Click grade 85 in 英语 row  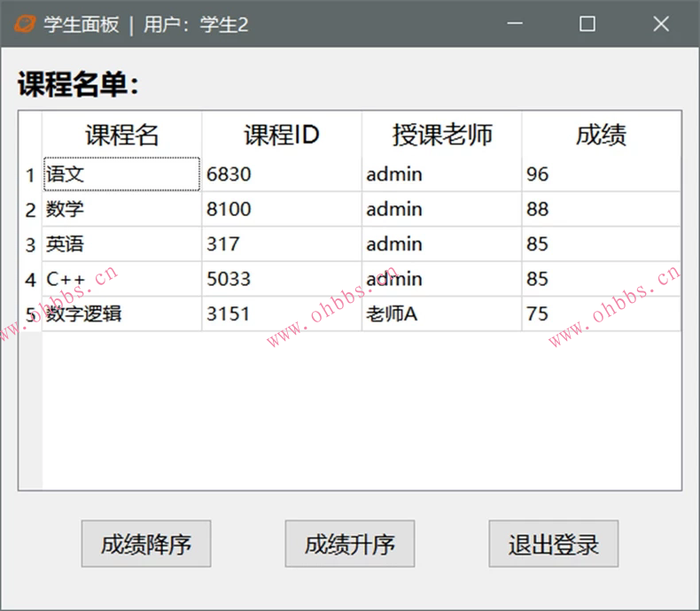click(602, 244)
